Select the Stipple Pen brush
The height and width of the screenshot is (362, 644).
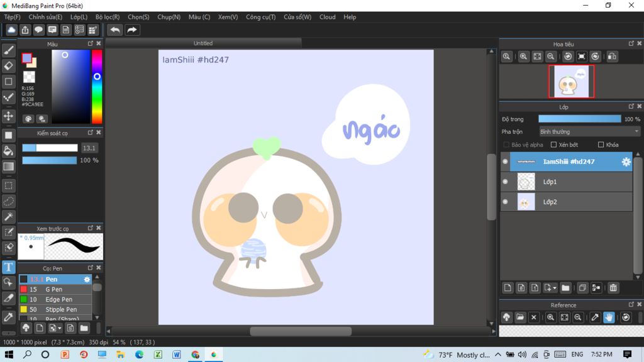[55, 309]
